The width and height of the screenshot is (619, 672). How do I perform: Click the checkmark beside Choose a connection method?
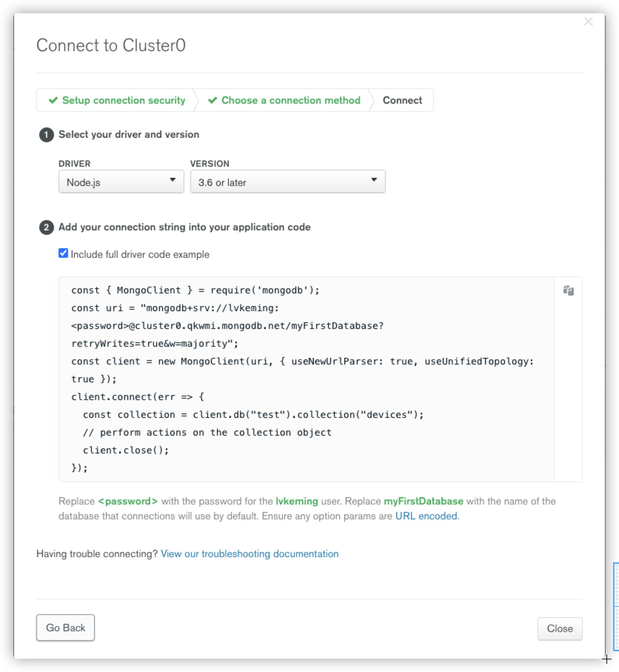point(213,100)
